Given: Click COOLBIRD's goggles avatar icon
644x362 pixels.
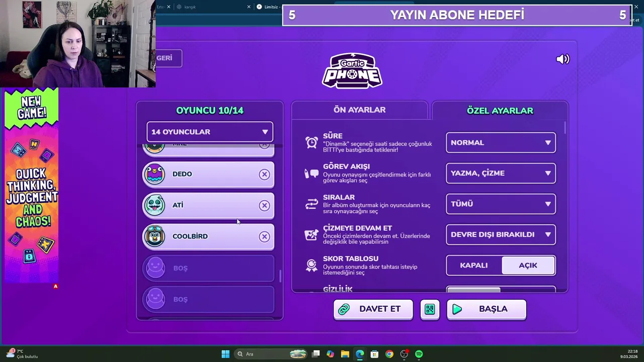Looking at the screenshot, I should tap(154, 236).
